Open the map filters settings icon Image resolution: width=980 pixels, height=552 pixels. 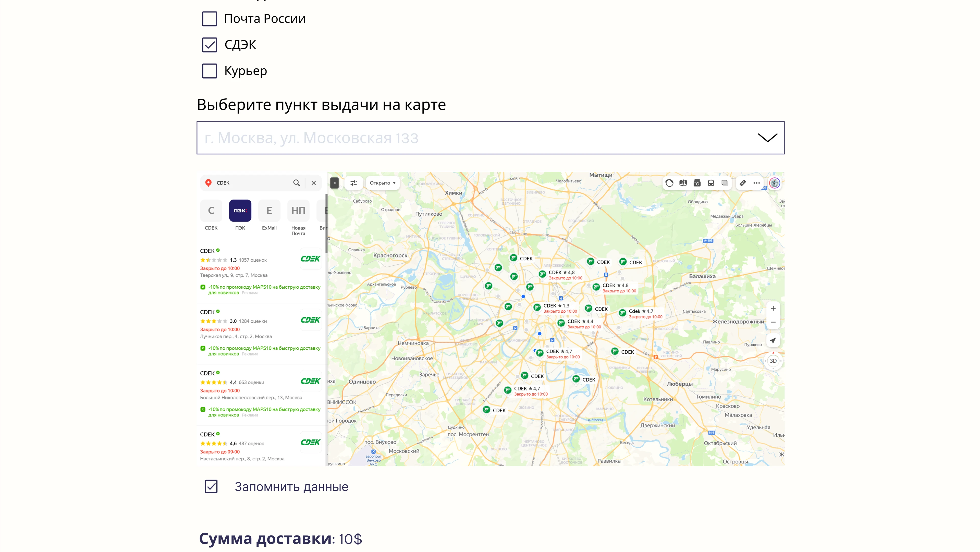pyautogui.click(x=353, y=183)
